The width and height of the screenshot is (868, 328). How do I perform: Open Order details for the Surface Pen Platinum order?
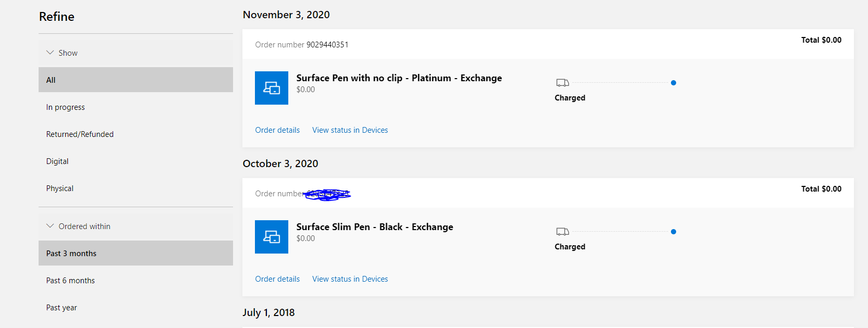(x=277, y=130)
